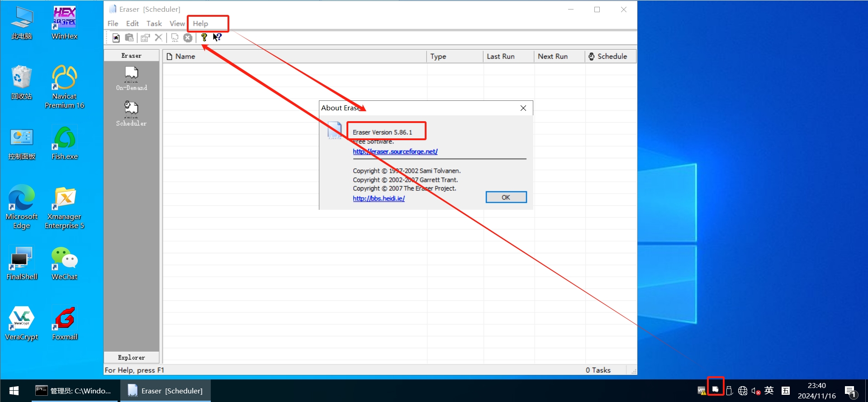Switch to the 管理员 command prompt taskbar button
This screenshot has height=402, width=868.
(x=74, y=391)
